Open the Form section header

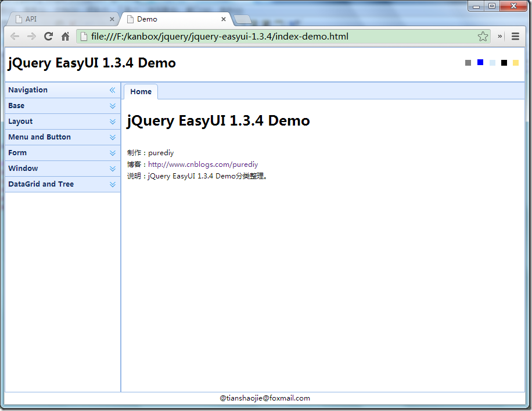coord(63,152)
